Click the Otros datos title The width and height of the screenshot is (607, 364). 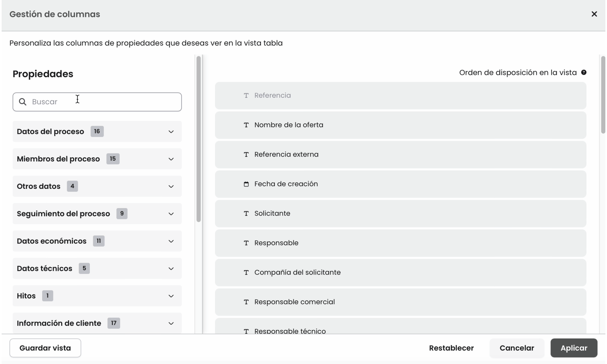click(39, 187)
